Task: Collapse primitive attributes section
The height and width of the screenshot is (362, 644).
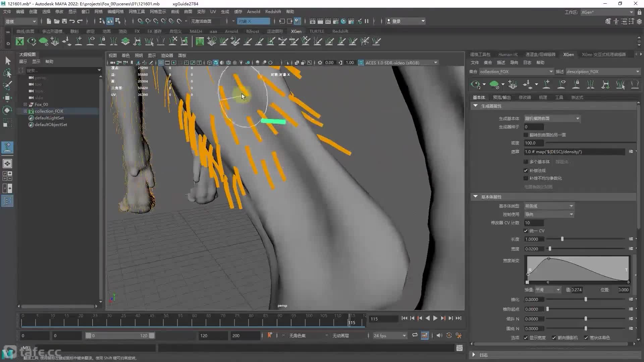Action: pyautogui.click(x=475, y=196)
